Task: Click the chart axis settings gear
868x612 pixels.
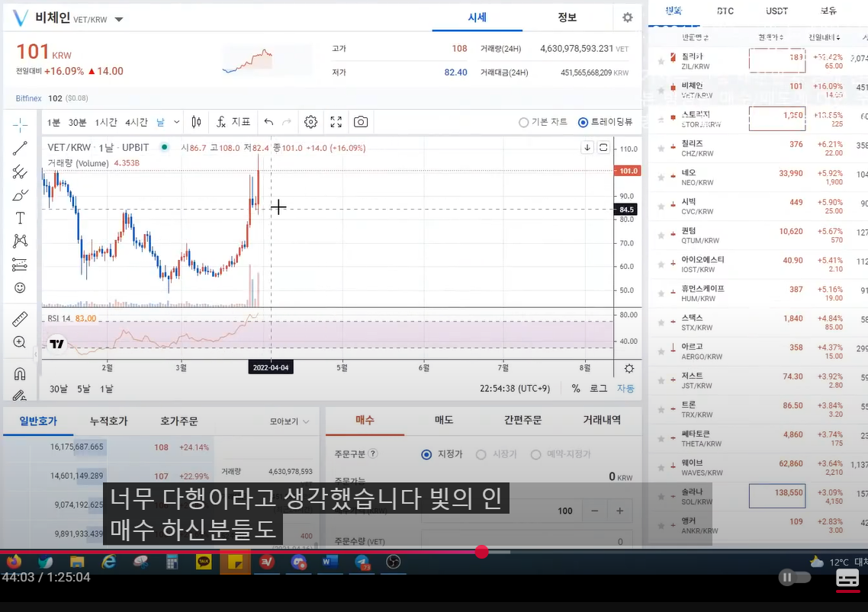Action: click(x=628, y=369)
